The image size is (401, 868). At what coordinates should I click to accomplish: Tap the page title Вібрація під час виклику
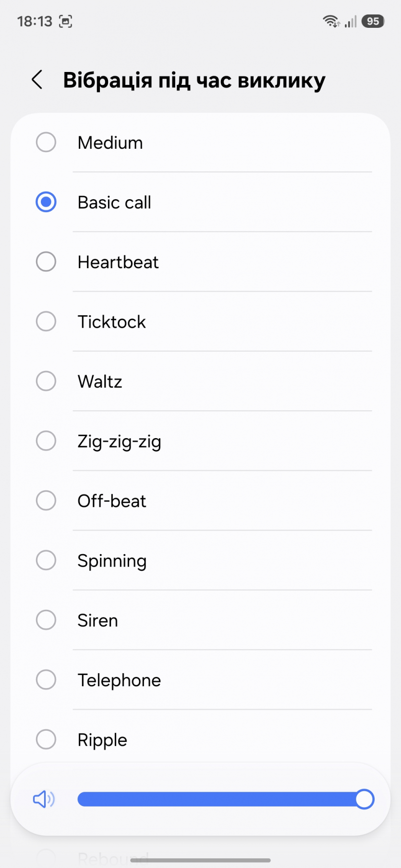[194, 80]
